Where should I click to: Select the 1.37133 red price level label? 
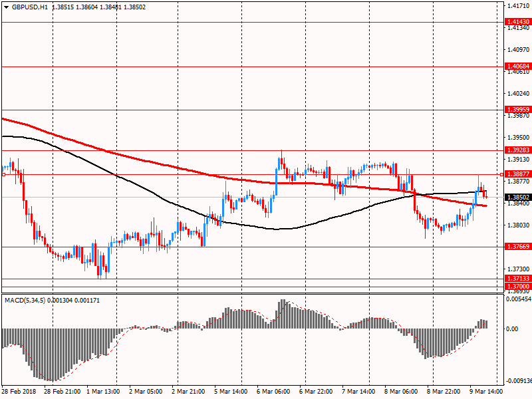tap(518, 278)
